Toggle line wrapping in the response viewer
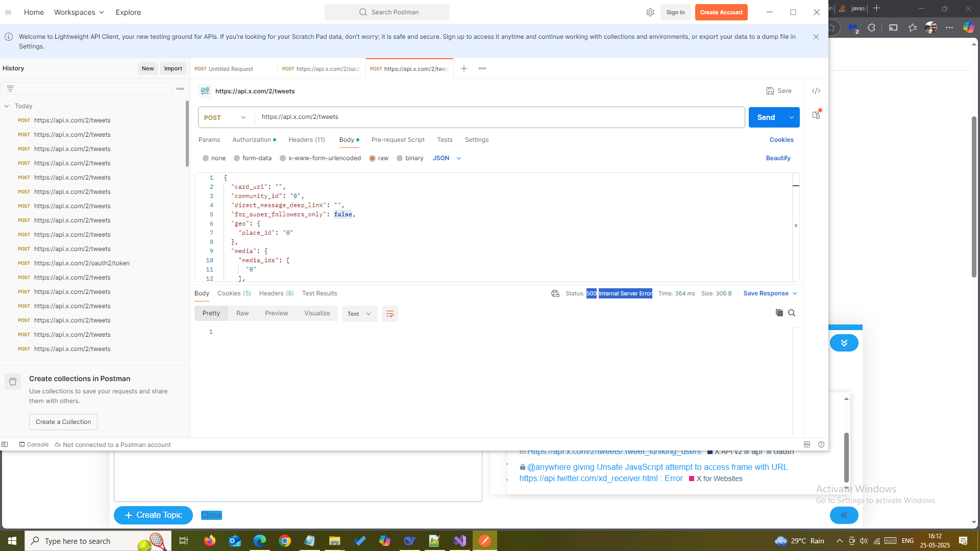Image resolution: width=980 pixels, height=551 pixels. (389, 313)
